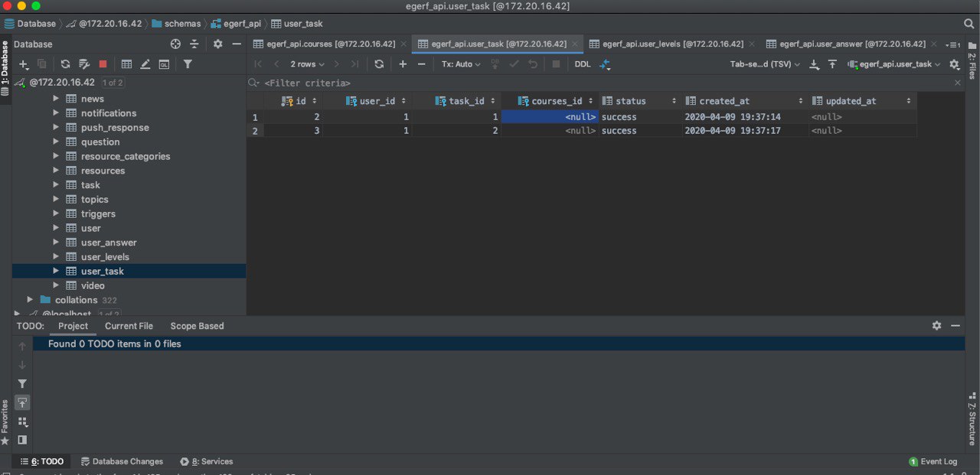
Task: Expand the question table node
Action: pyautogui.click(x=56, y=142)
